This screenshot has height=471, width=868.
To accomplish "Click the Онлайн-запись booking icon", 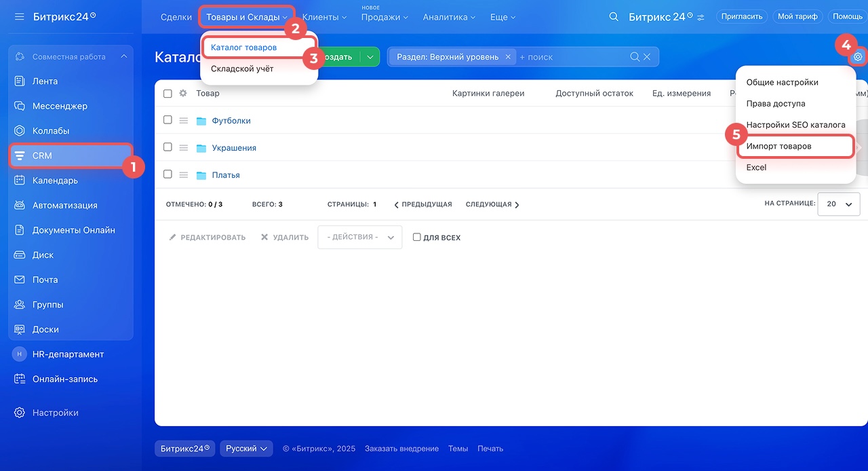I will pos(20,379).
